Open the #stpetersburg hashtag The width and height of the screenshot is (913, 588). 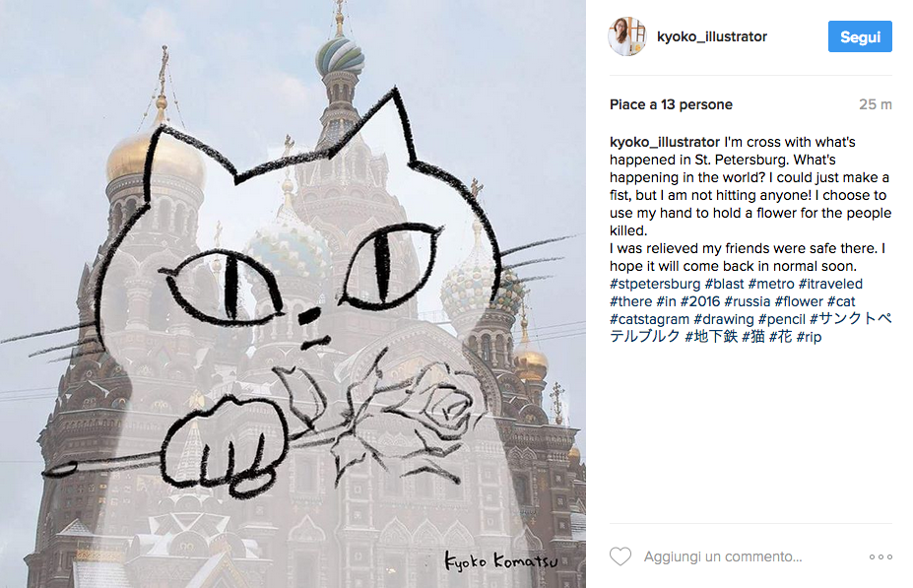point(655,284)
